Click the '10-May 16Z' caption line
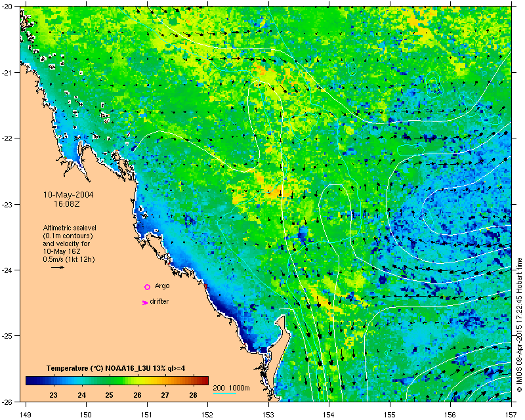This screenshot has width=525, height=420. tap(62, 251)
